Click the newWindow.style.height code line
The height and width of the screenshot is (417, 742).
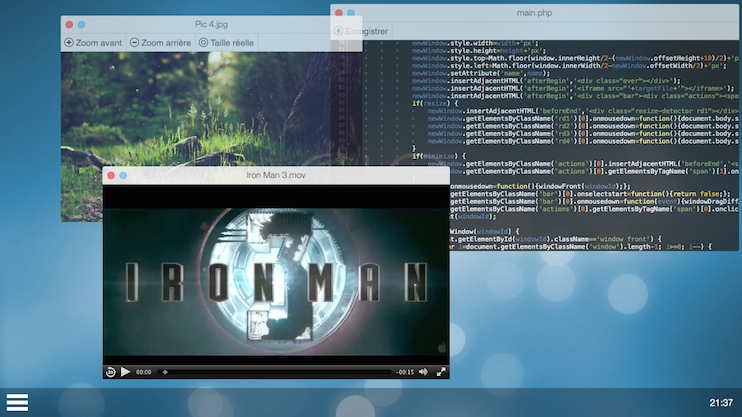(479, 51)
